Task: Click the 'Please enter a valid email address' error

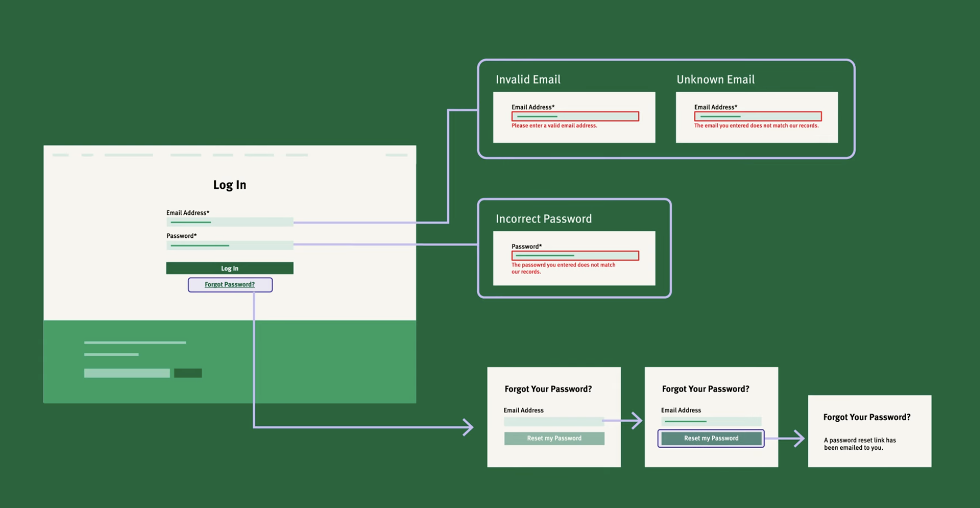Action: point(554,126)
